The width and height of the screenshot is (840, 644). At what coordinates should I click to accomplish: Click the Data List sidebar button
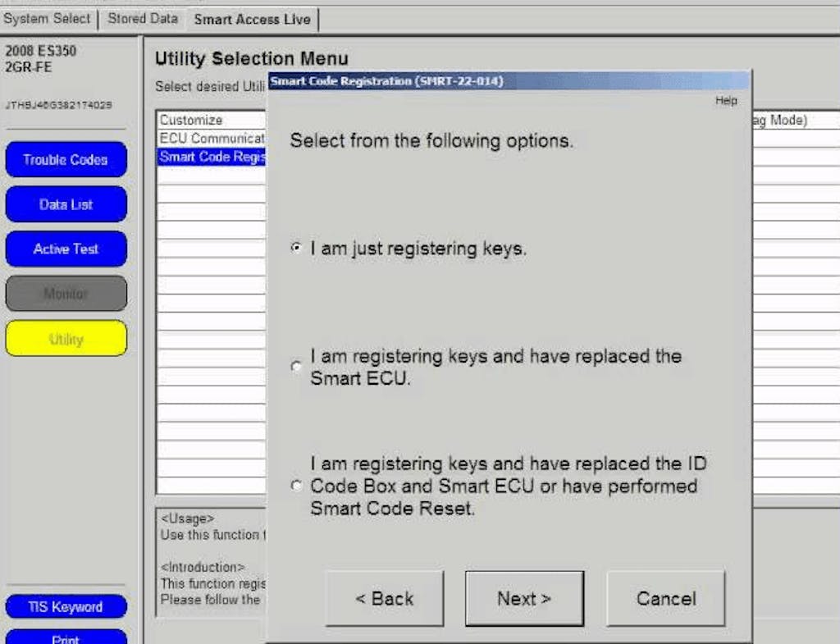click(66, 204)
